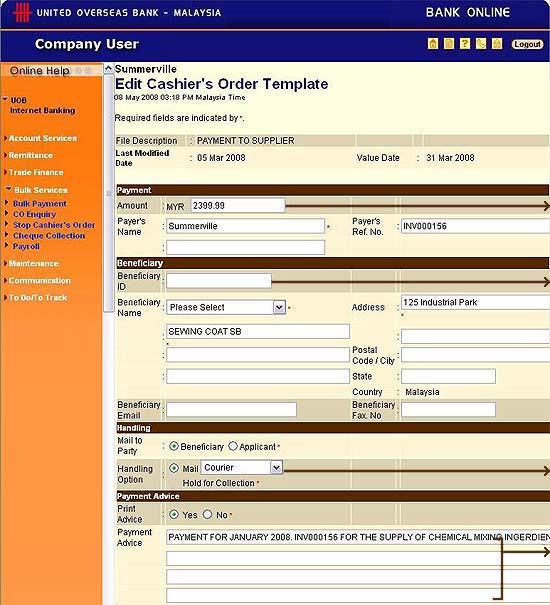The width and height of the screenshot is (550, 605).
Task: Set Print Advice to No
Action: [x=208, y=515]
